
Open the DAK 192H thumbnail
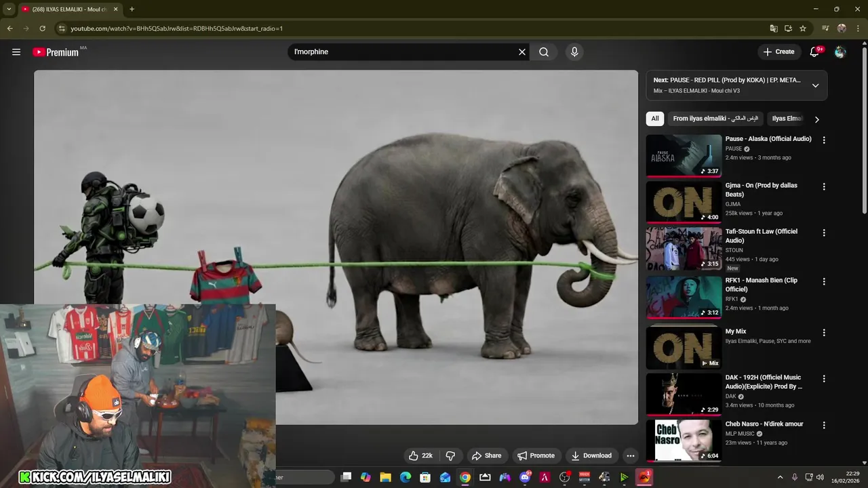(684, 394)
